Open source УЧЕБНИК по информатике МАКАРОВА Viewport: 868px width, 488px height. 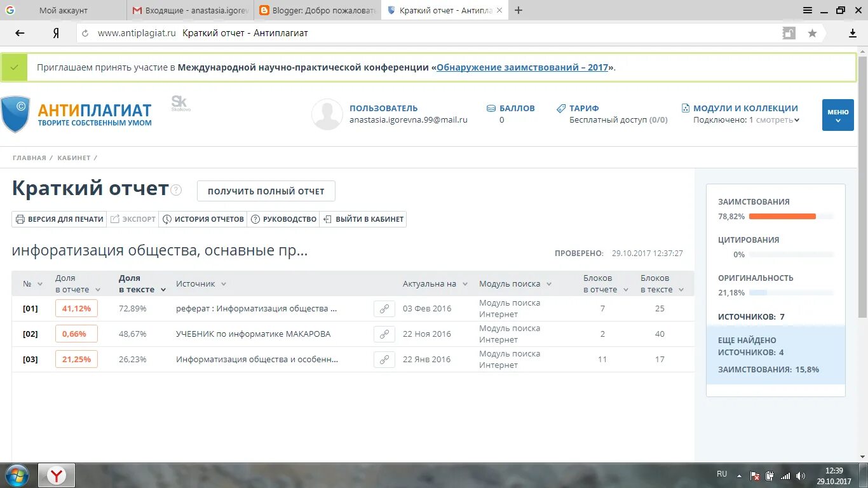[x=253, y=334]
